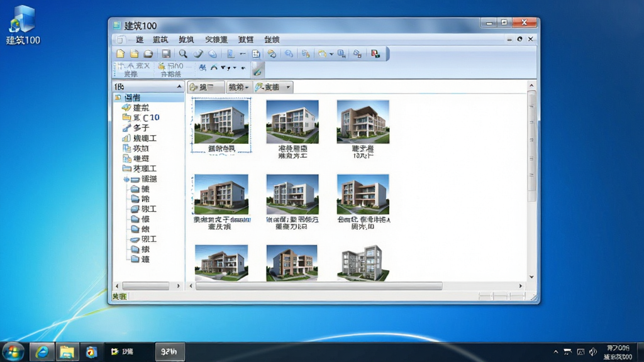The width and height of the screenshot is (644, 362).
Task: Click the red and black toolbar icon
Action: (375, 54)
